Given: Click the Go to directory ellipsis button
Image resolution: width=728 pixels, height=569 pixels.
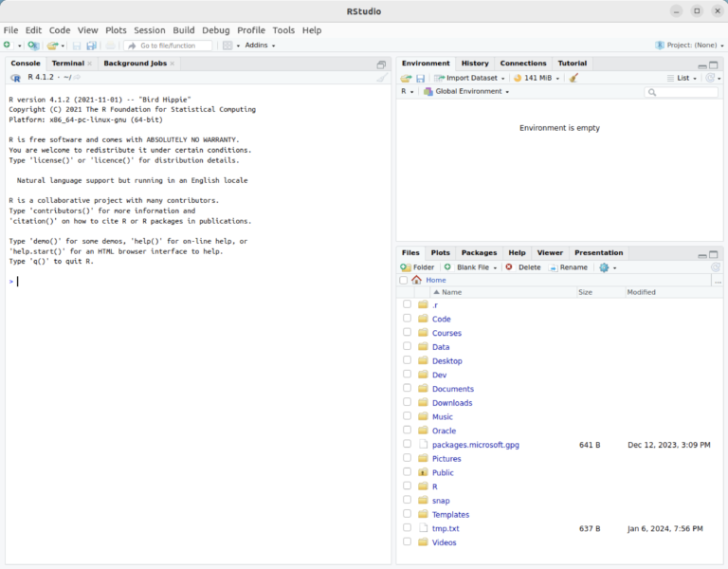Looking at the screenshot, I should click(718, 281).
